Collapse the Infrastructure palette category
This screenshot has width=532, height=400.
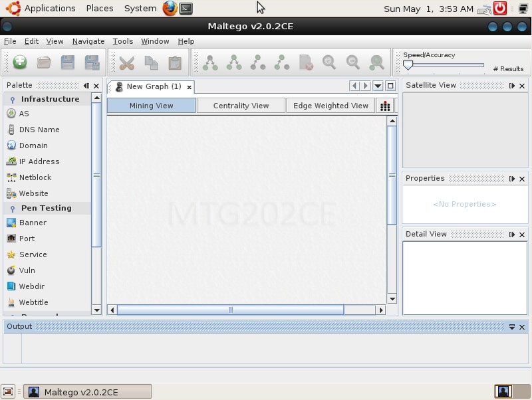point(13,99)
